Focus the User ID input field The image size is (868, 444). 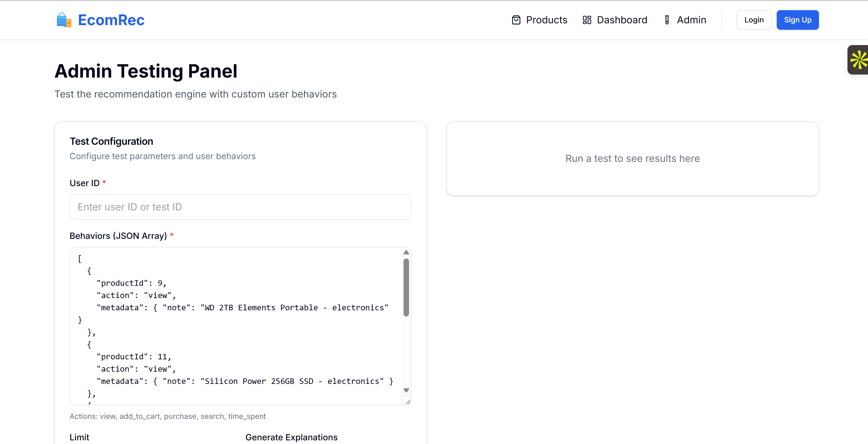(x=240, y=207)
